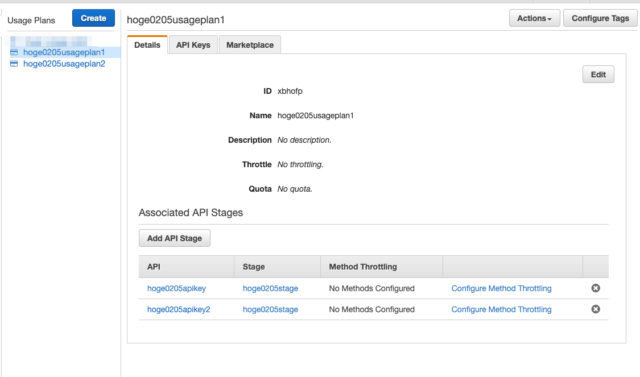The width and height of the screenshot is (640, 377).
Task: Click the Configure Tags button
Action: coord(600,18)
